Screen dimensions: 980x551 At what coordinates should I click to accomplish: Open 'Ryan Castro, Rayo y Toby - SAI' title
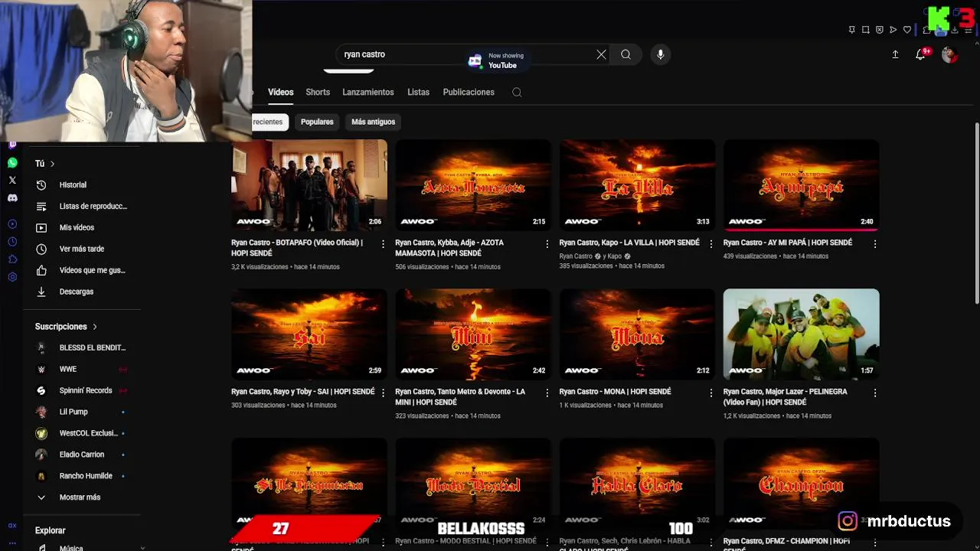(x=303, y=391)
